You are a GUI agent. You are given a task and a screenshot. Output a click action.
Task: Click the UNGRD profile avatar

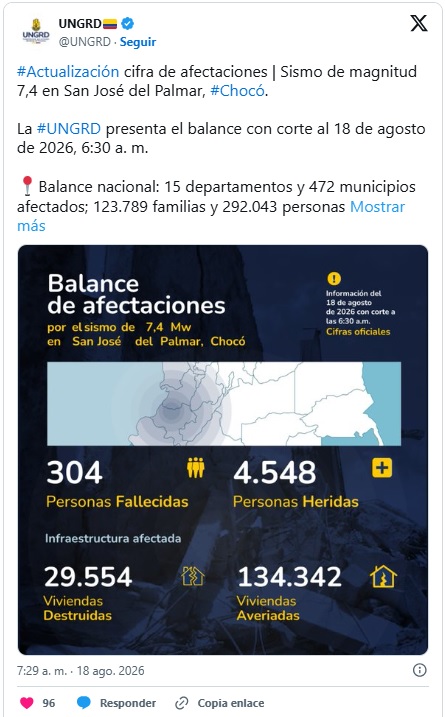coord(36,31)
